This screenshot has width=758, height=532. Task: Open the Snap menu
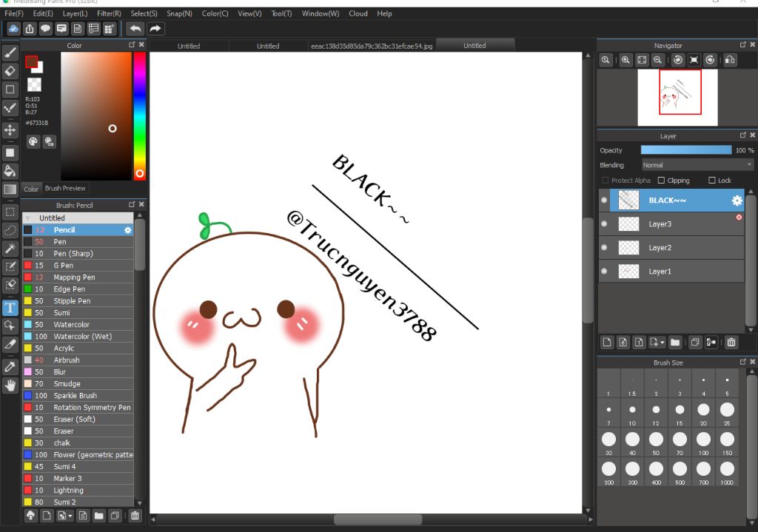click(x=179, y=13)
